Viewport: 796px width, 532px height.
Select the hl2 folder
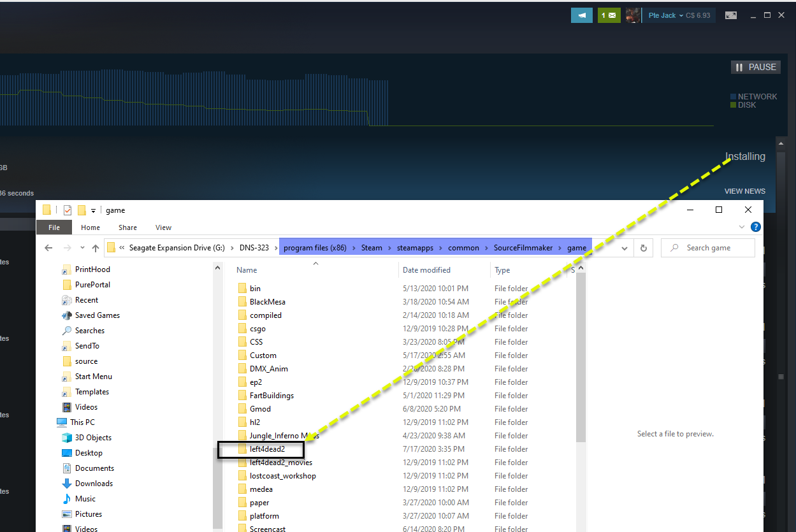tap(255, 422)
